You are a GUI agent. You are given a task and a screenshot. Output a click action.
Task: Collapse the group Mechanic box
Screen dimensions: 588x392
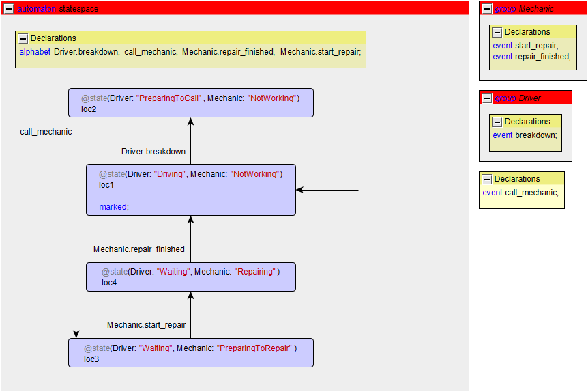486,9
